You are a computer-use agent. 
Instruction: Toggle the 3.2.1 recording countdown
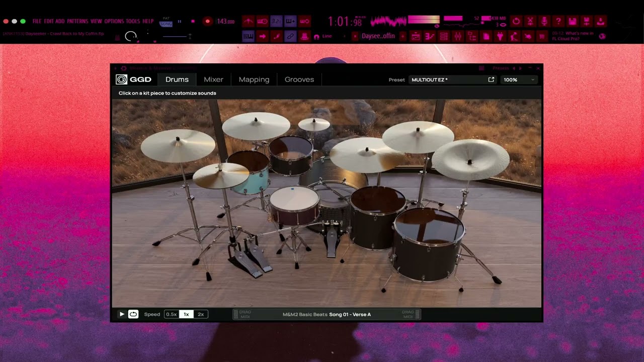[x=277, y=21]
